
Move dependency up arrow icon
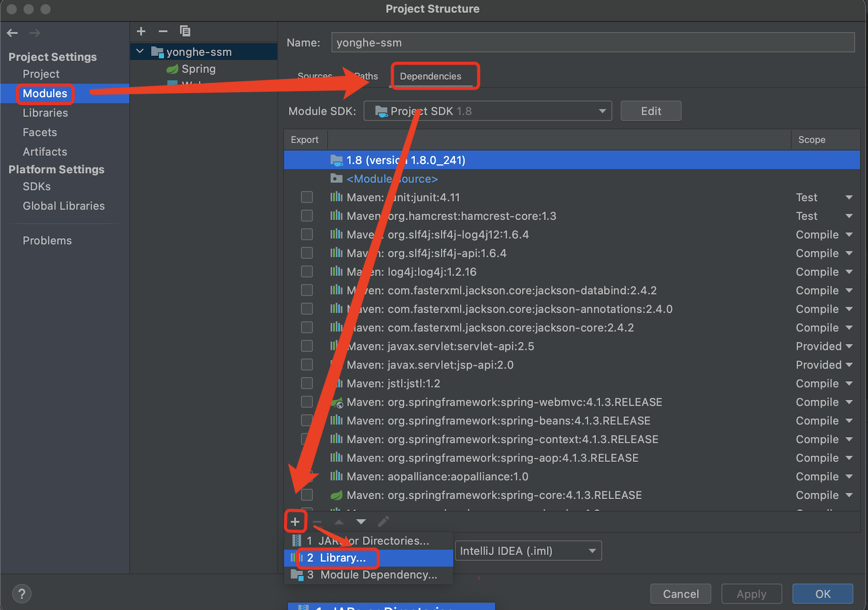click(339, 521)
